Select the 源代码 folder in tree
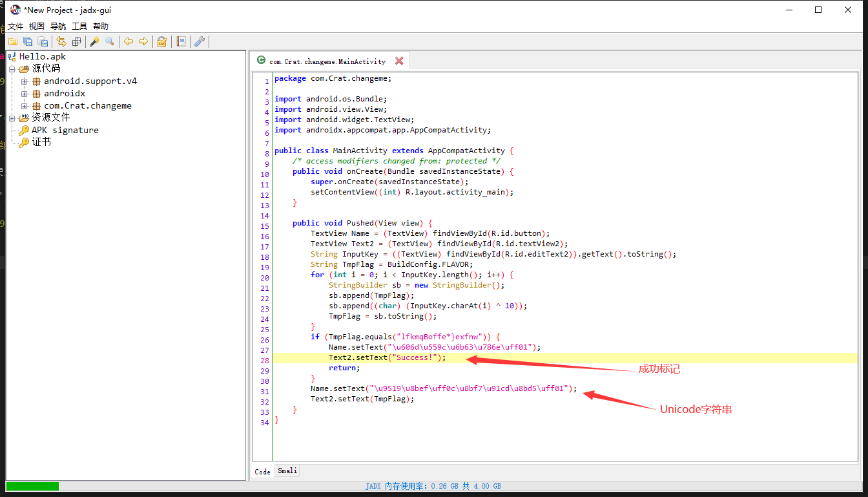Viewport: 868px width, 497px height. (46, 69)
